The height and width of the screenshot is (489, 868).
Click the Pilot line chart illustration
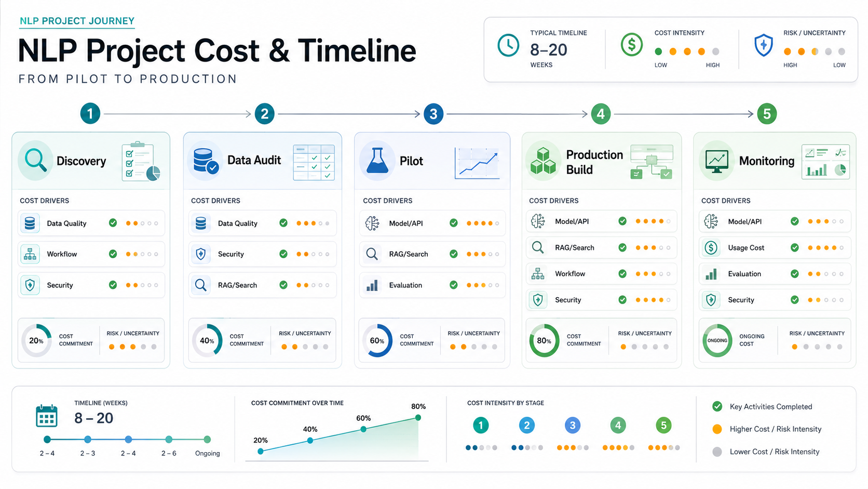[477, 163]
